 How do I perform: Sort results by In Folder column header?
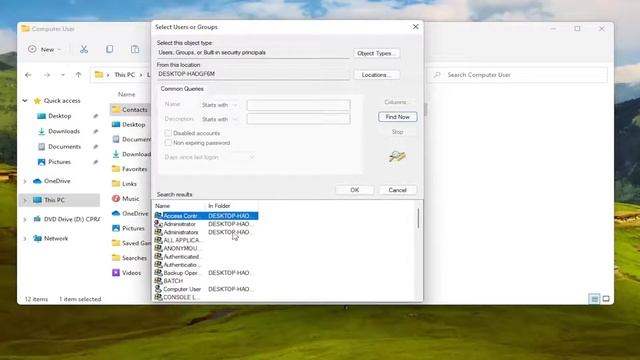pyautogui.click(x=231, y=206)
